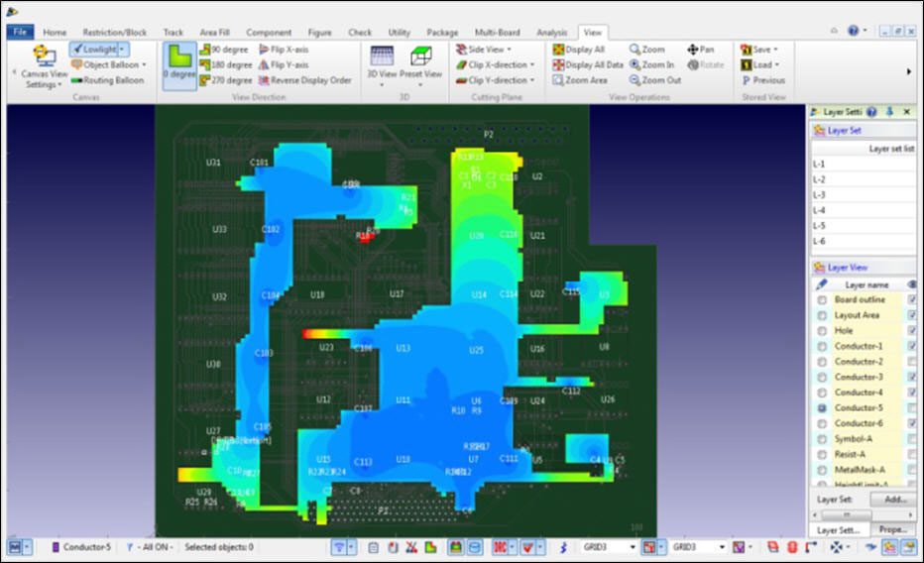Toggle visibility of Board outline layer
Screen dimensions: 924x563
click(912, 299)
